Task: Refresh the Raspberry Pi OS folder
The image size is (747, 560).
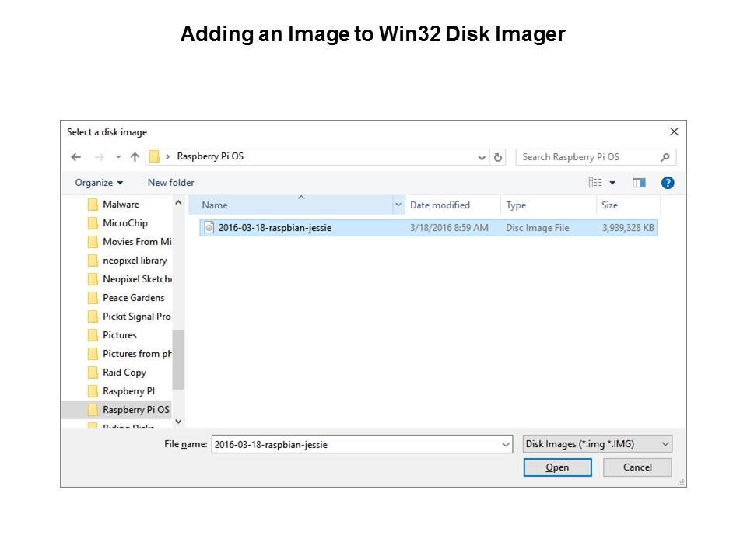Action: (x=499, y=157)
